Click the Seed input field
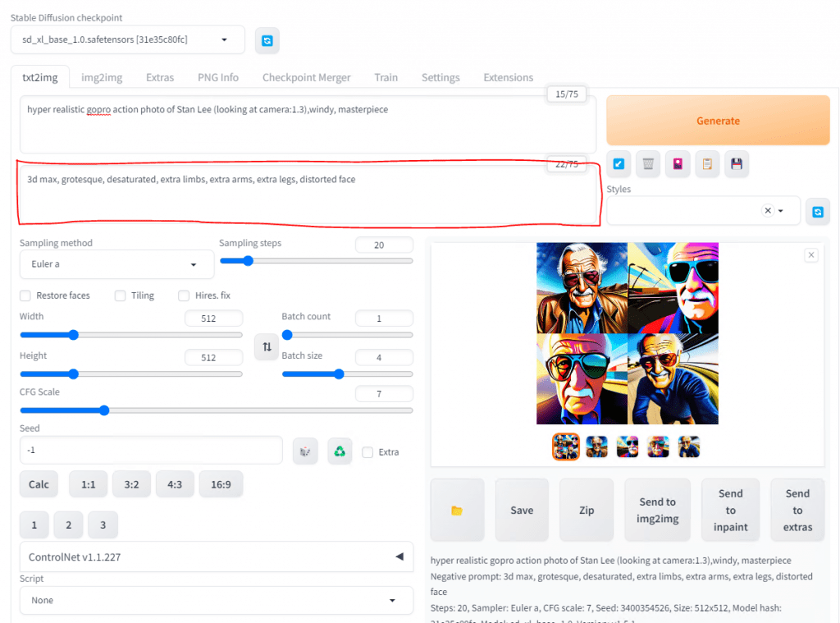Image resolution: width=840 pixels, height=623 pixels. tap(151, 451)
